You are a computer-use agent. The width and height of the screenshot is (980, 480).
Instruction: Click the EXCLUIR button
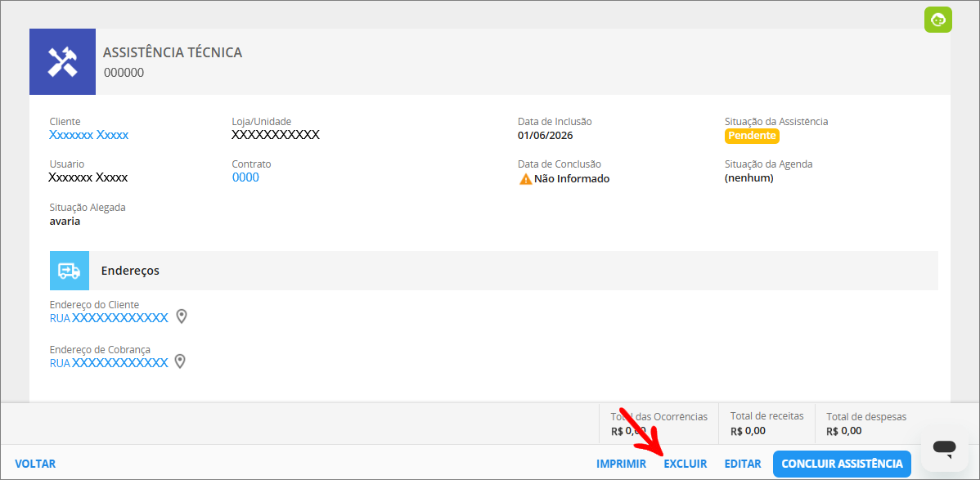685,464
